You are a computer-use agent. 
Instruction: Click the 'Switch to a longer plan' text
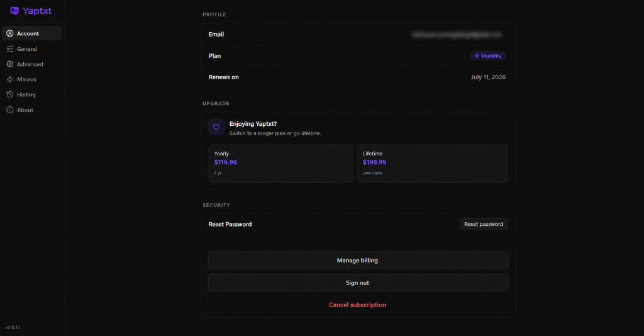(x=275, y=133)
